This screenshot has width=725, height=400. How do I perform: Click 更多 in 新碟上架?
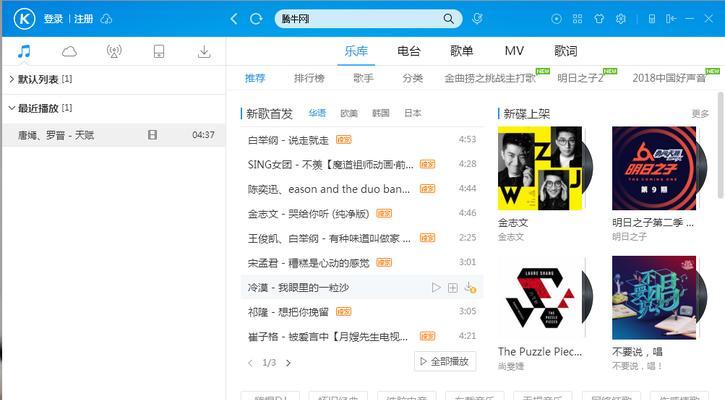(x=700, y=114)
